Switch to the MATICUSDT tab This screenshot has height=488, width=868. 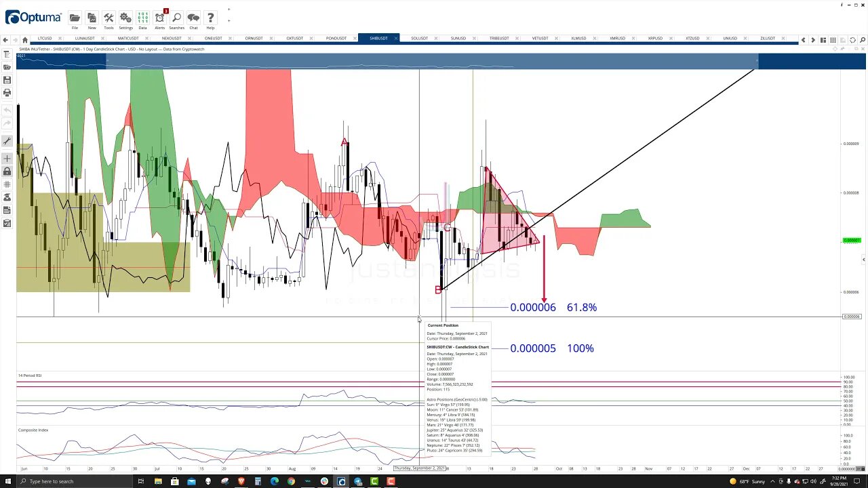coord(128,39)
